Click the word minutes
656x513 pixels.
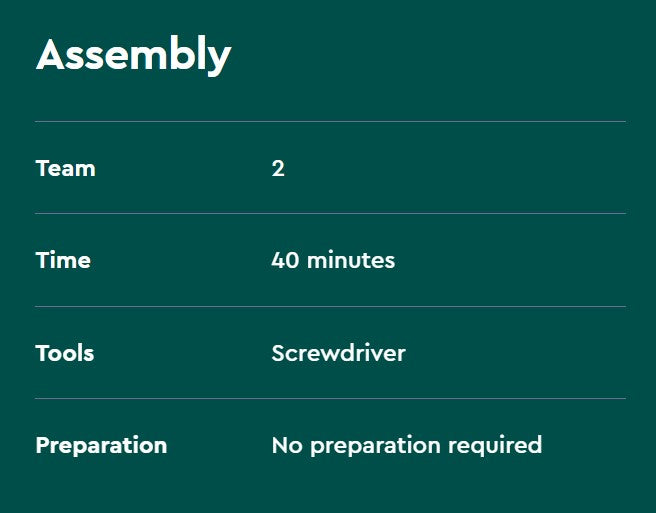pos(350,260)
